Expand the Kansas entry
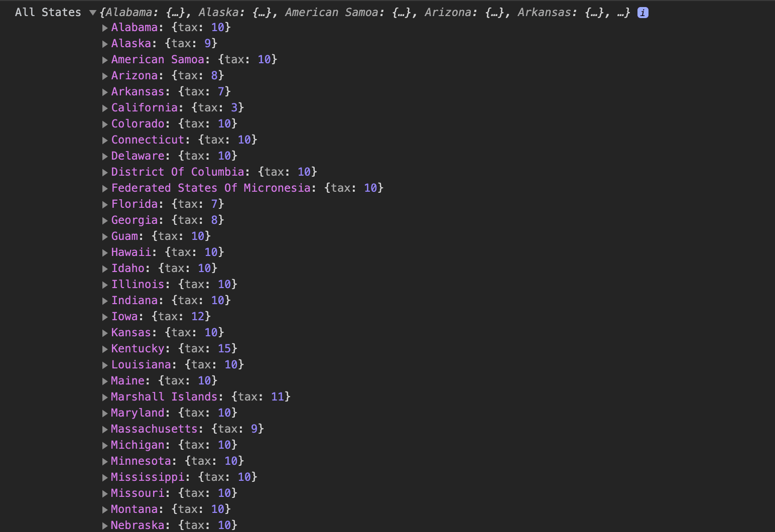Viewport: 775px width, 532px height. click(x=105, y=333)
